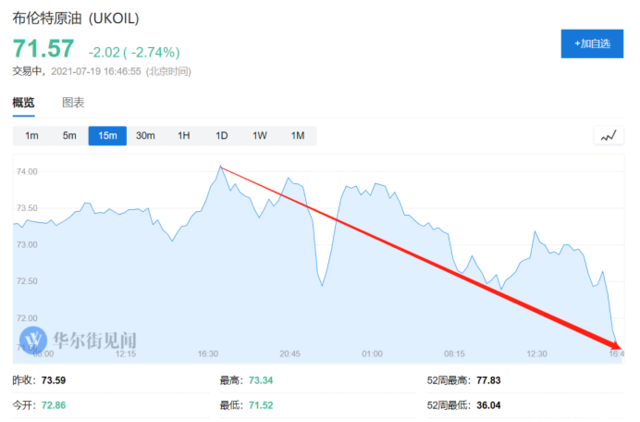Select the 5m interval

pos(69,136)
